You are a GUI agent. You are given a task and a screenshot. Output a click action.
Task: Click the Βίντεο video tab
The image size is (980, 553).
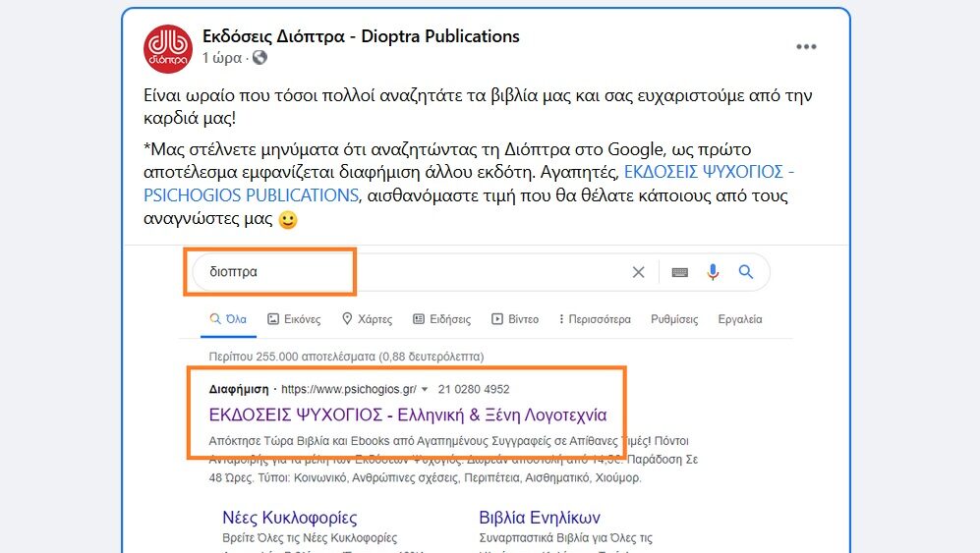point(515,319)
